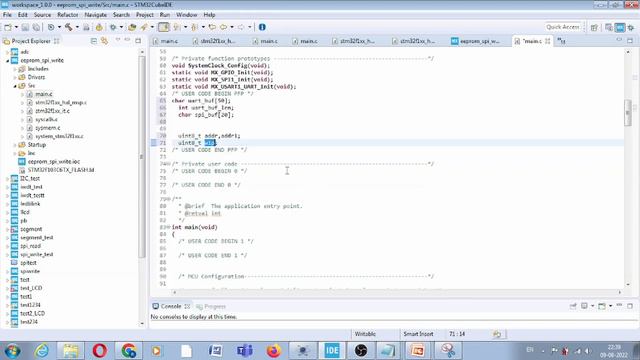The image size is (640, 360).
Task: Open Windows Start button
Action: pyautogui.click(x=13, y=351)
